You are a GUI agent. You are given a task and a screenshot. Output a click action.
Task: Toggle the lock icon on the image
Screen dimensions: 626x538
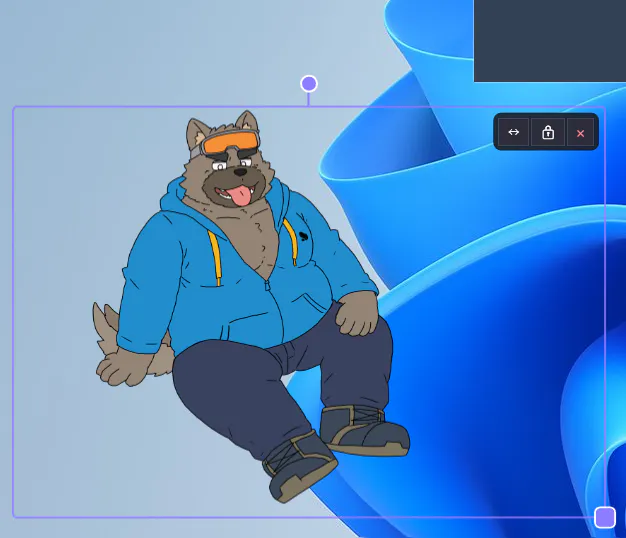(548, 132)
